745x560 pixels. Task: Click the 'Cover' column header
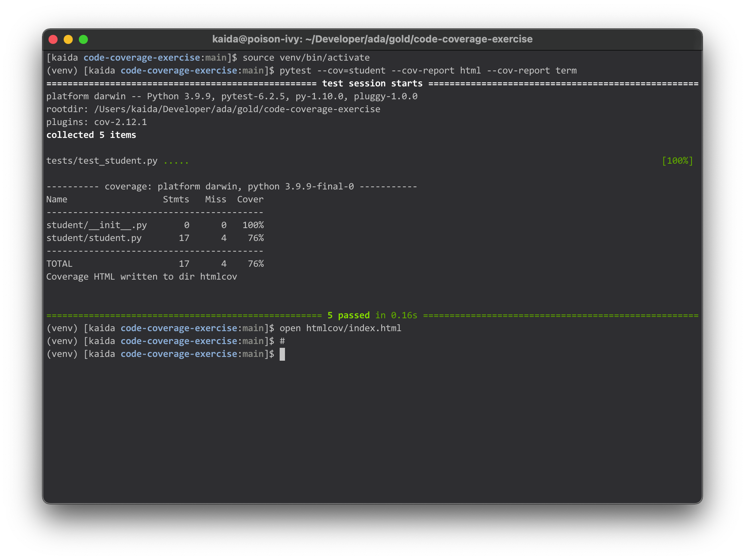point(250,200)
